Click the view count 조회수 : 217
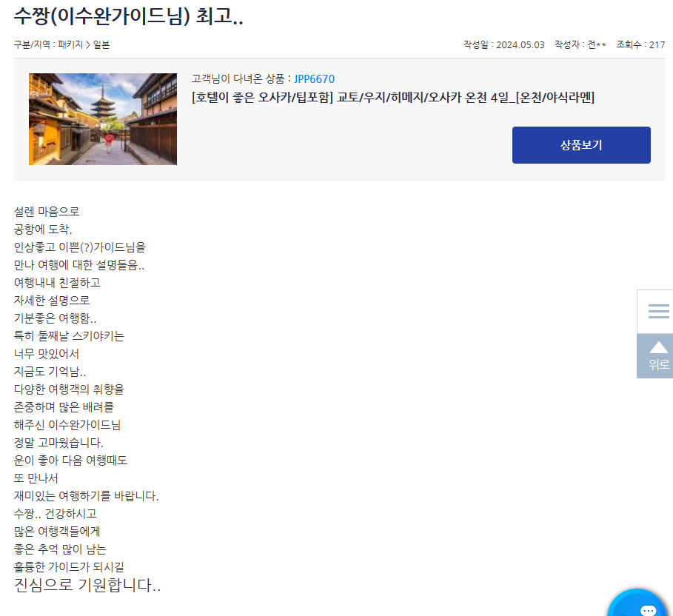673x616 pixels. pyautogui.click(x=641, y=44)
